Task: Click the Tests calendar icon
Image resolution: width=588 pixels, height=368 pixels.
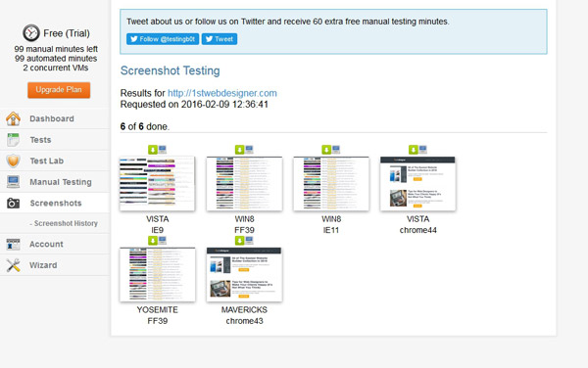Action: click(13, 140)
